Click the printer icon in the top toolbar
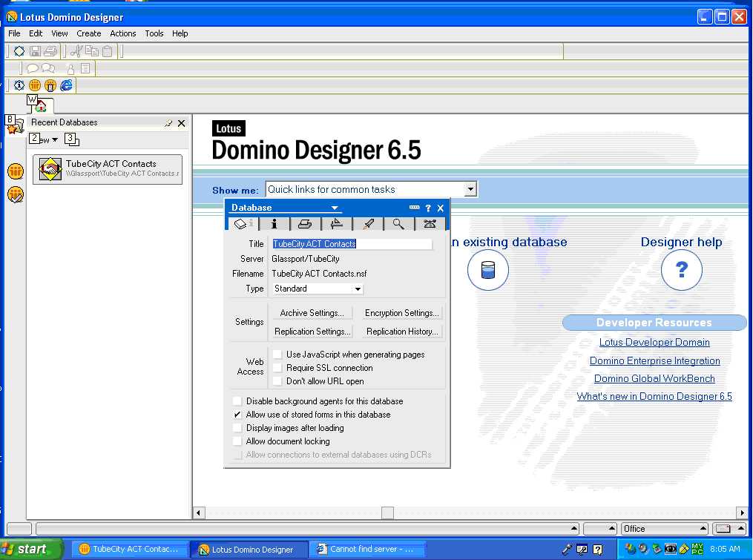753x560 pixels. (x=50, y=51)
